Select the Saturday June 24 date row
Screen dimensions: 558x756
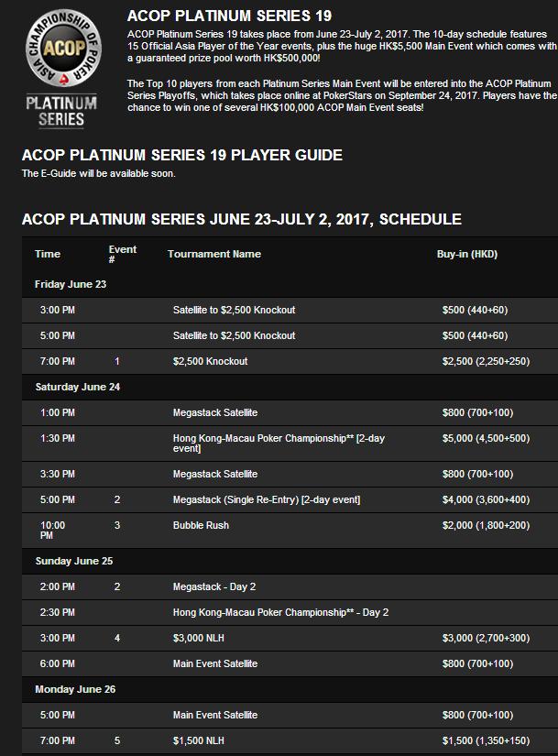78,387
